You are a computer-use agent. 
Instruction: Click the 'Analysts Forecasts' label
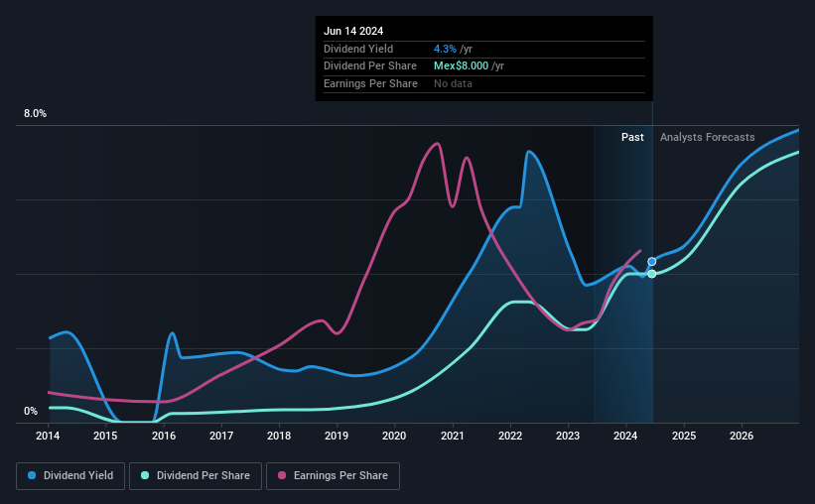coord(708,137)
